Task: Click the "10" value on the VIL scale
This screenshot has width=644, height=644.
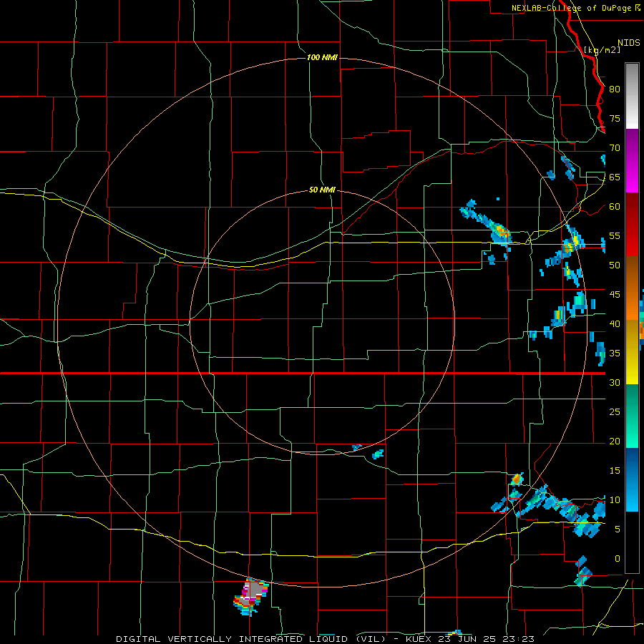Action: (x=615, y=500)
